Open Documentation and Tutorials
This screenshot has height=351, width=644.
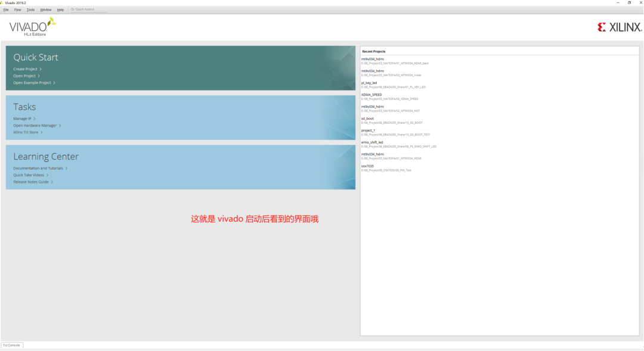click(x=41, y=168)
